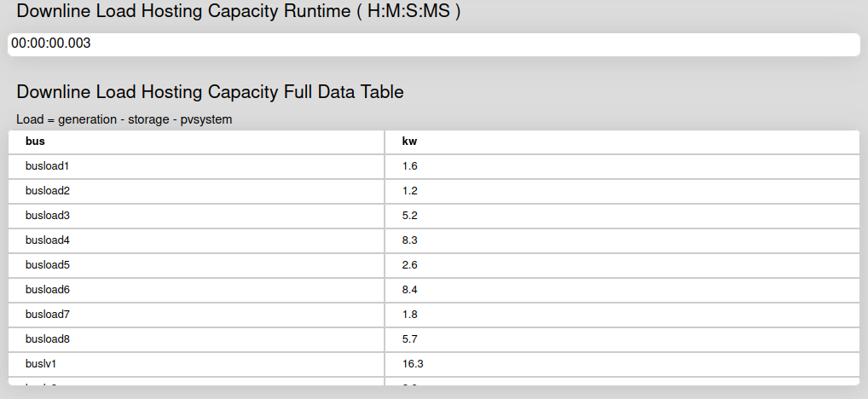Select the busload5 bus cell
868x399 pixels.
click(196, 265)
